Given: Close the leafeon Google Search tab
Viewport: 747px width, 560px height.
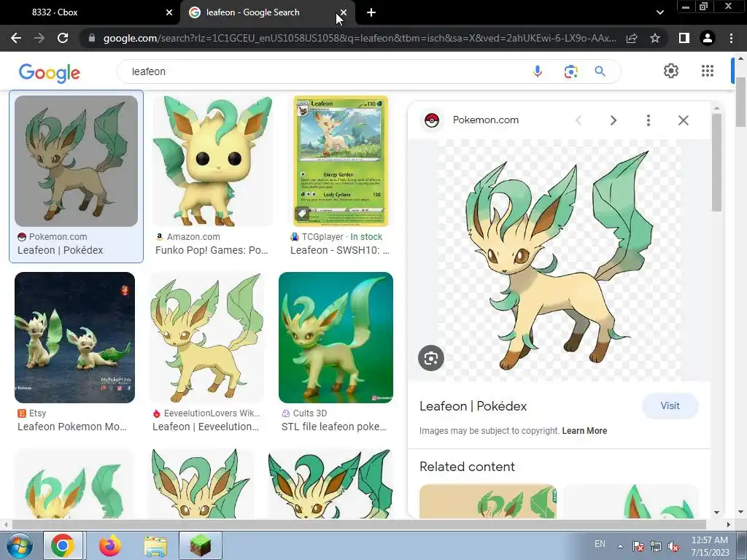Looking at the screenshot, I should point(344,12).
